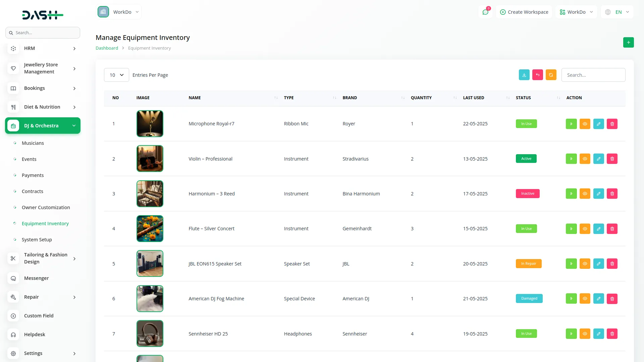The height and width of the screenshot is (362, 644).
Task: Click the Create Workspace button
Action: pyautogui.click(x=524, y=12)
